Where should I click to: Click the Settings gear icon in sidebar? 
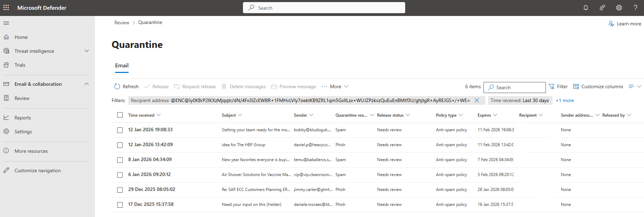pyautogui.click(x=6, y=132)
